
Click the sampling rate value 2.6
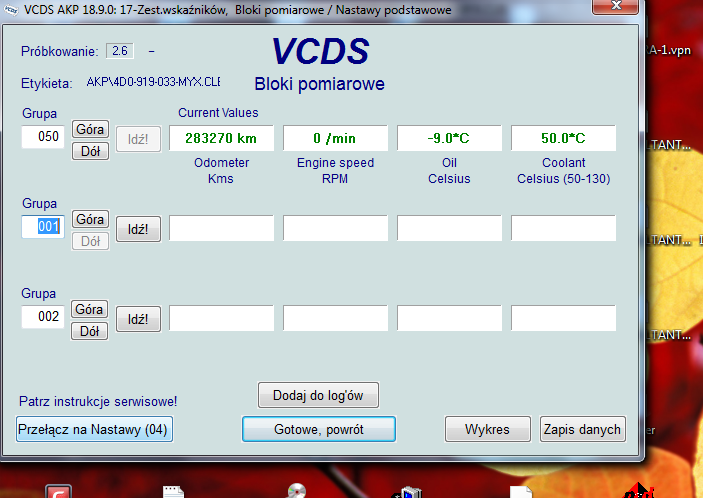tap(120, 51)
